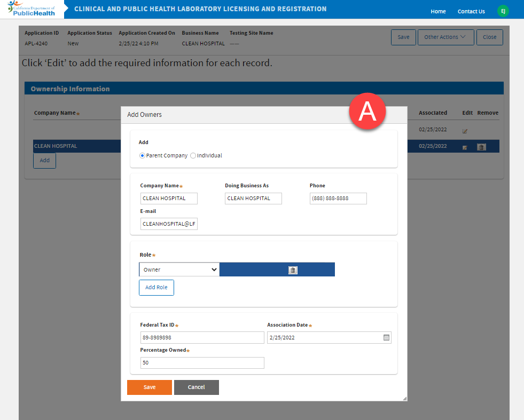Click the E-mail input field
524x420 pixels.
point(169,224)
